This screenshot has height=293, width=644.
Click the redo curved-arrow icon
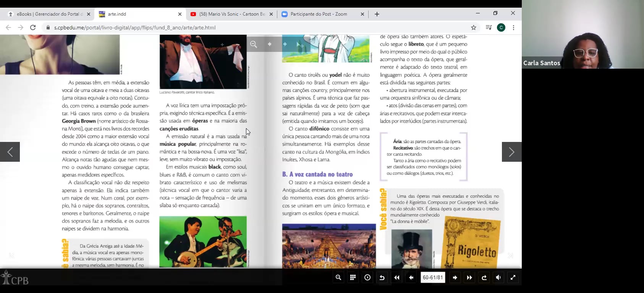tap(484, 277)
